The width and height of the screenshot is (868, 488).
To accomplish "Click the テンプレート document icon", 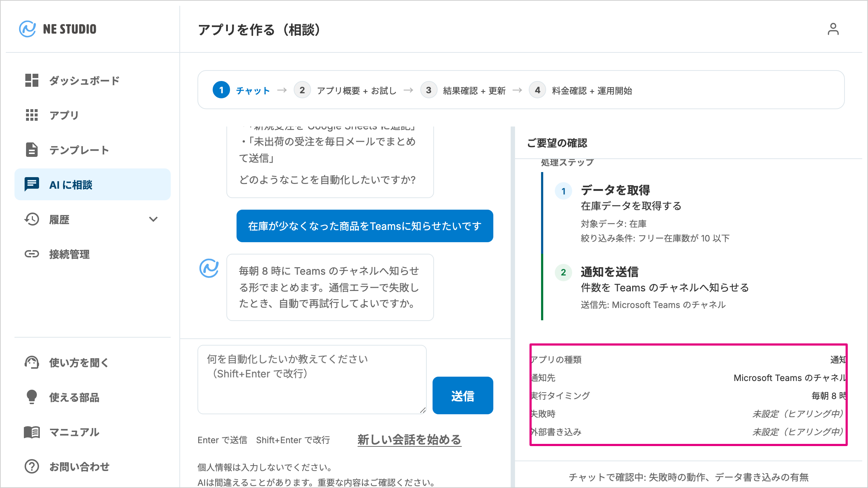I will (x=32, y=150).
